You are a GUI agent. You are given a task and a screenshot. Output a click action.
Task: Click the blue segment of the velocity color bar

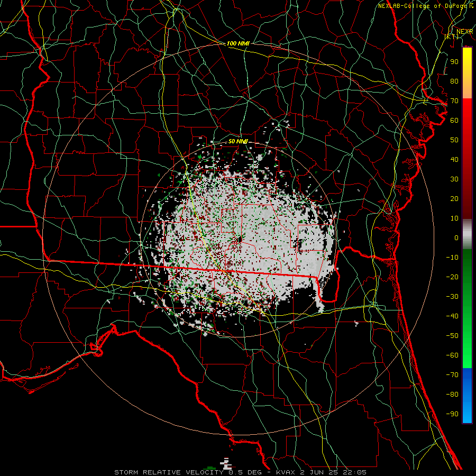467,395
